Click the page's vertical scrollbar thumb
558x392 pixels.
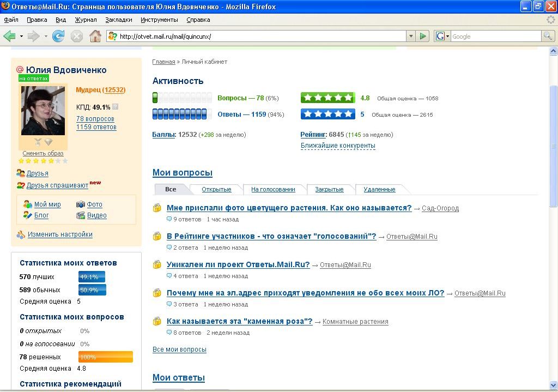click(x=553, y=146)
